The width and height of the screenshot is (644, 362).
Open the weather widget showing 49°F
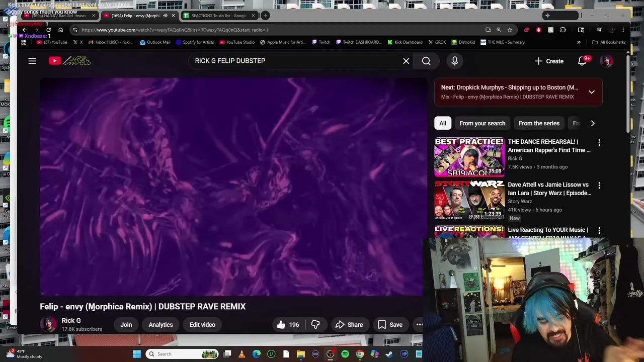coord(24,354)
